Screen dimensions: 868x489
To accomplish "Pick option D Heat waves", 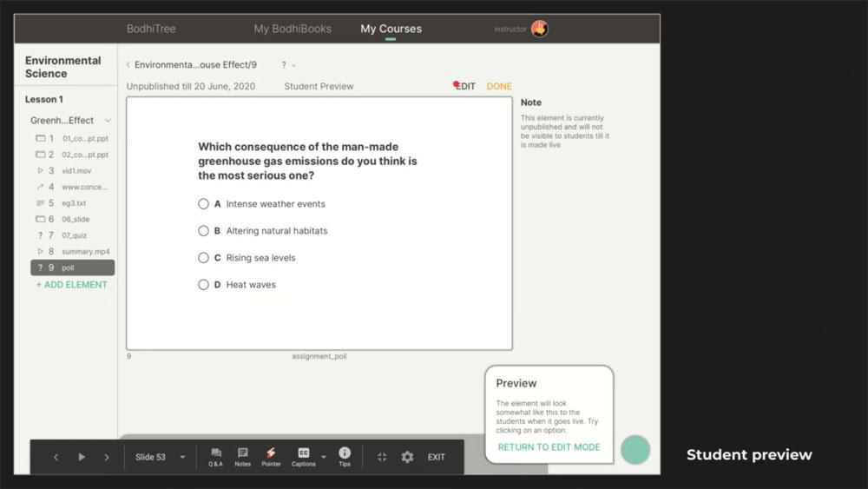I will 203,285.
